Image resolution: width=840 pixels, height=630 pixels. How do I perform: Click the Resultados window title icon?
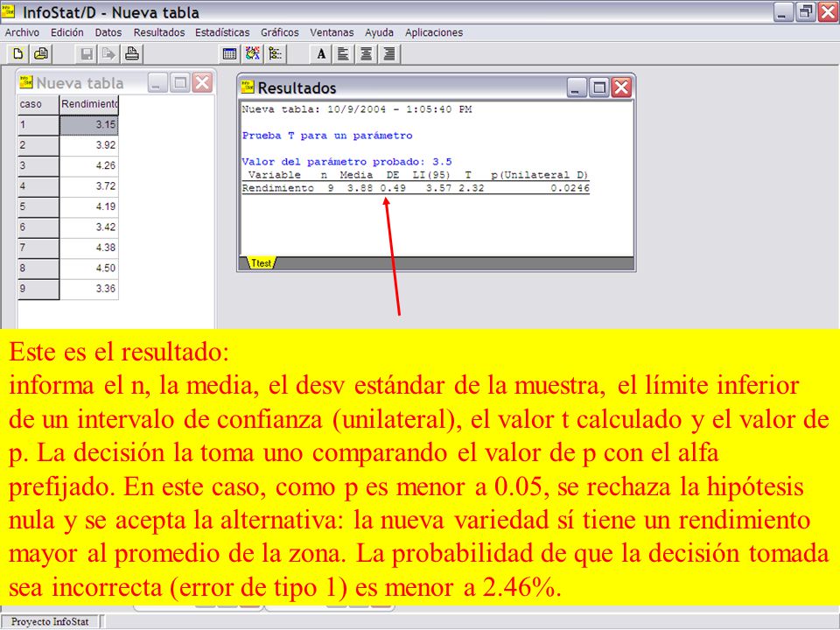pos(248,87)
